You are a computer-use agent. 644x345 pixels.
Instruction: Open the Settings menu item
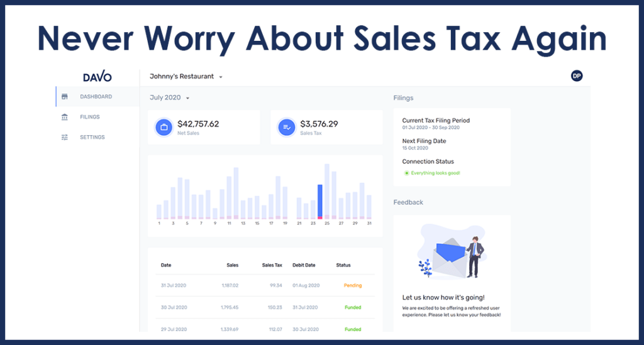coord(92,137)
